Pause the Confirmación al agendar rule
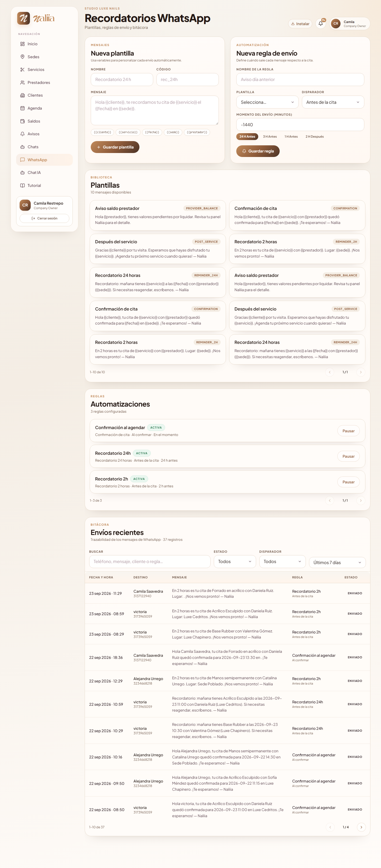 point(348,431)
